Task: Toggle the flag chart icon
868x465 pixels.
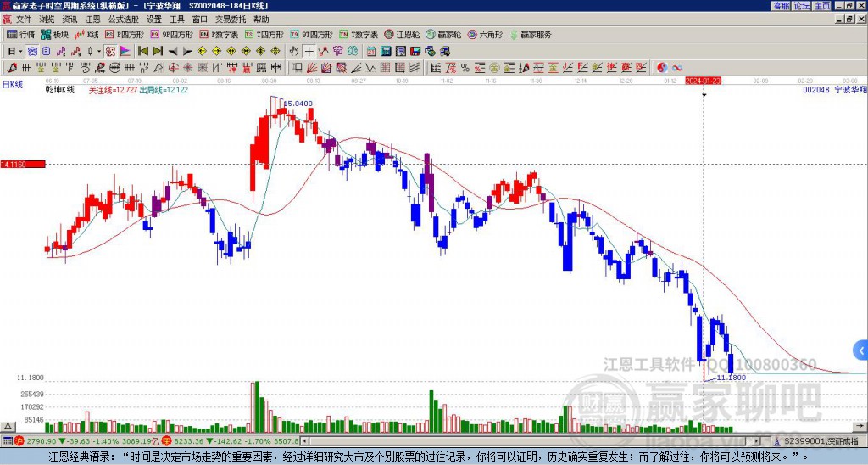Action: coord(125,52)
